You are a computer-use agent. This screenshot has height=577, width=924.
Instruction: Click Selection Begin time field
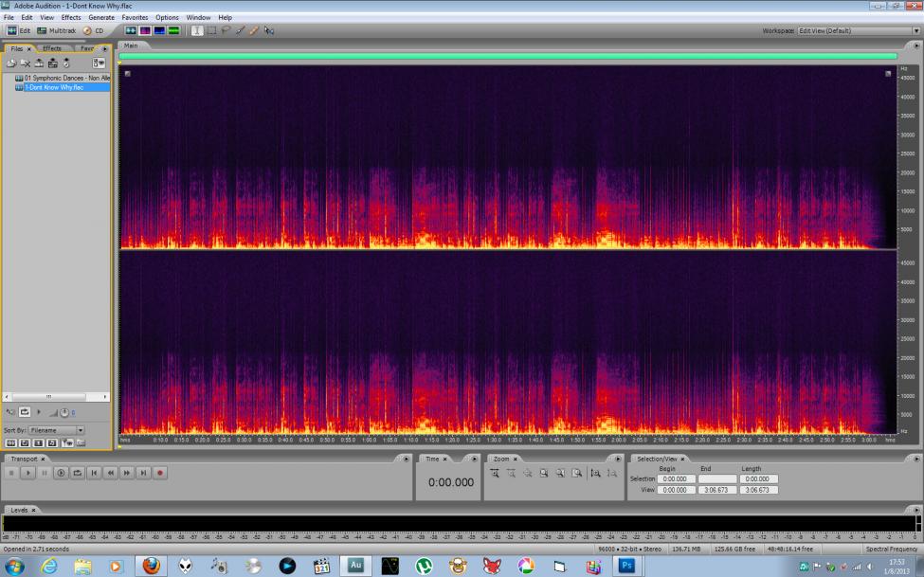[x=676, y=479]
